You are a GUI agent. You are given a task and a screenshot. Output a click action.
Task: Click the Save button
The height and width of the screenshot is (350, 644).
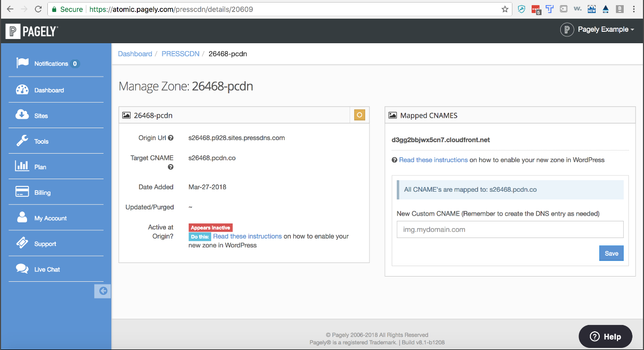[x=611, y=253]
